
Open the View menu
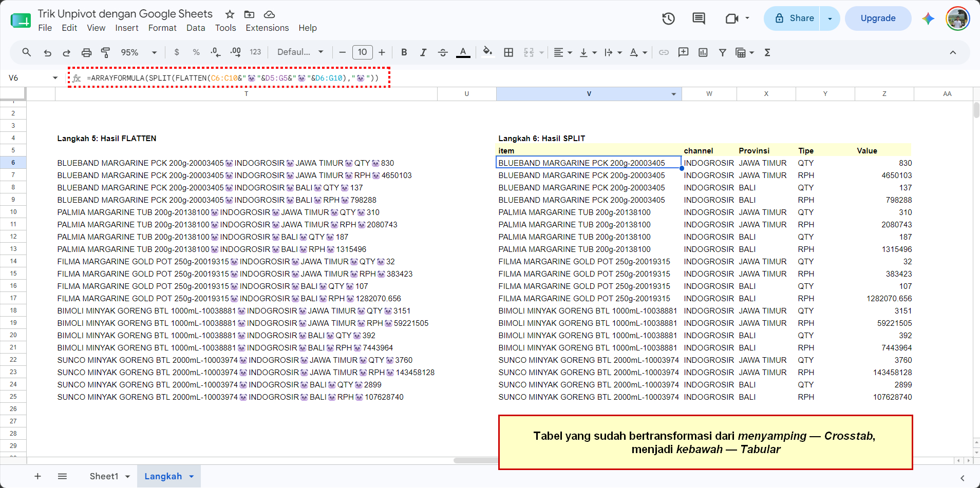[96, 28]
